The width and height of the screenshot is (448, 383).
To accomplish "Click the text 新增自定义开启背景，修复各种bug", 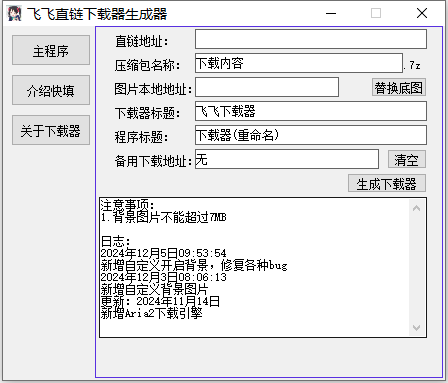I will tap(194, 265).
